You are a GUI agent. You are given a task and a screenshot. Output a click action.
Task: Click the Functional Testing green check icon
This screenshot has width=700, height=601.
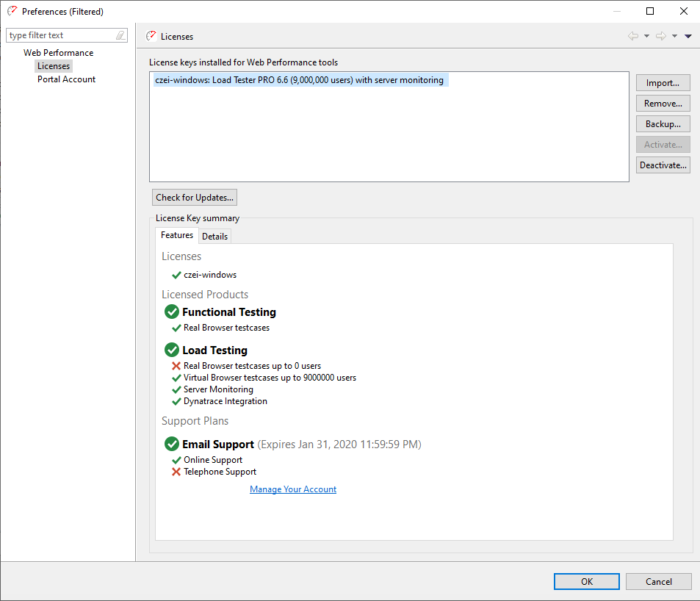[172, 312]
